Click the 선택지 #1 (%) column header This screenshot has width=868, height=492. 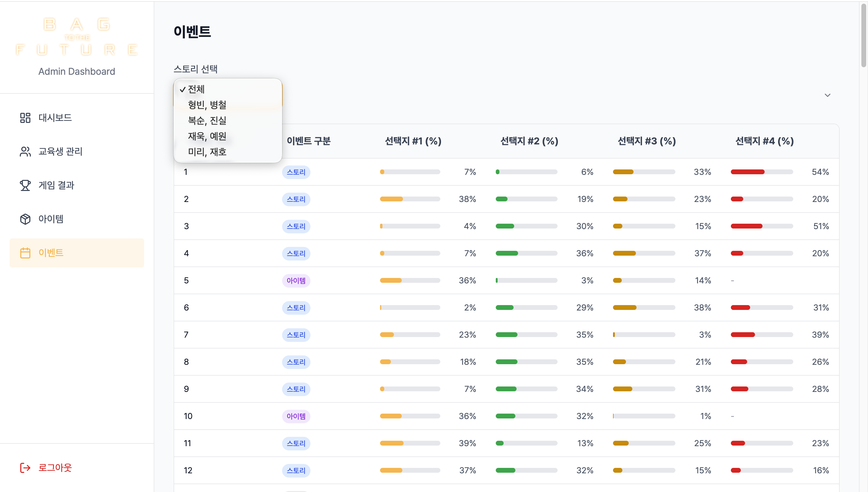coord(413,141)
